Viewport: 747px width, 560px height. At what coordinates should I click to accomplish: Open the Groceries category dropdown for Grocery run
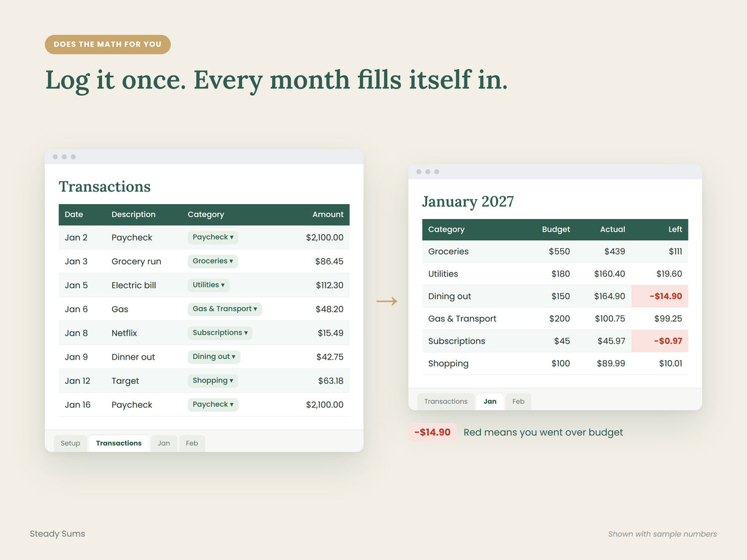click(x=213, y=261)
